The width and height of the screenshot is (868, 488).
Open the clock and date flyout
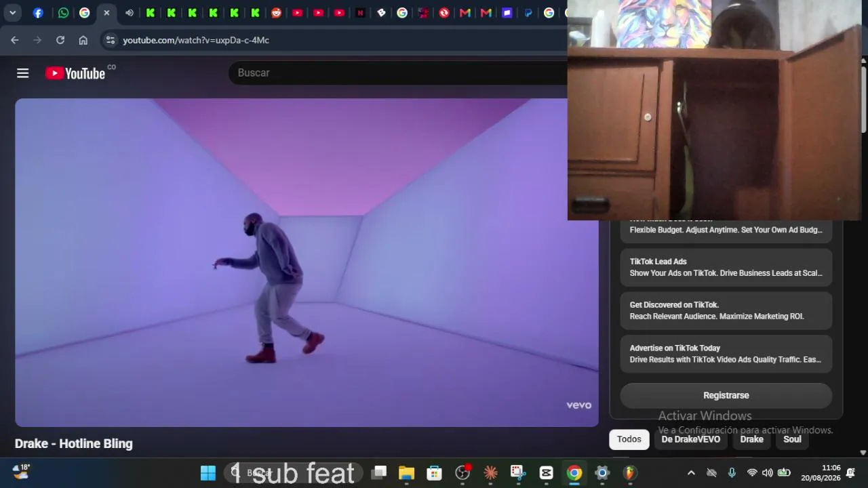pos(821,473)
